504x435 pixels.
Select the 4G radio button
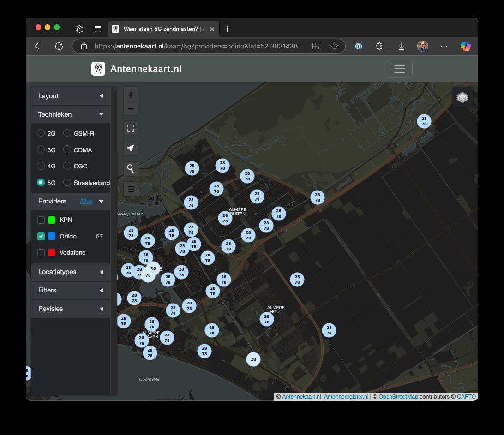(41, 166)
